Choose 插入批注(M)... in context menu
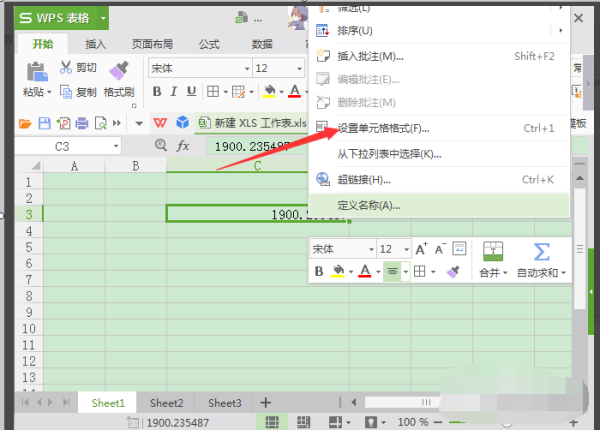The height and width of the screenshot is (430, 600). [439, 57]
